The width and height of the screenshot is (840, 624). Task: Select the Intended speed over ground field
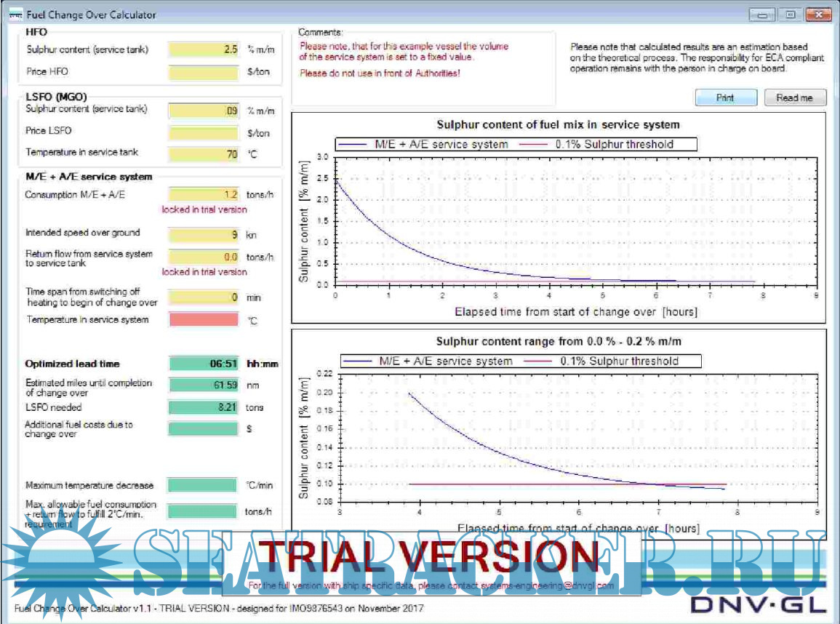(203, 235)
